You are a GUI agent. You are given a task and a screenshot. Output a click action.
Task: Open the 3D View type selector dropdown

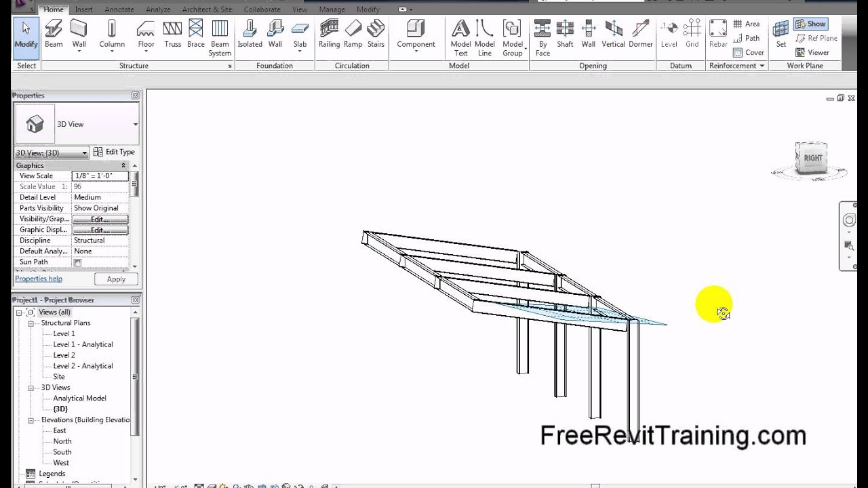click(x=136, y=124)
